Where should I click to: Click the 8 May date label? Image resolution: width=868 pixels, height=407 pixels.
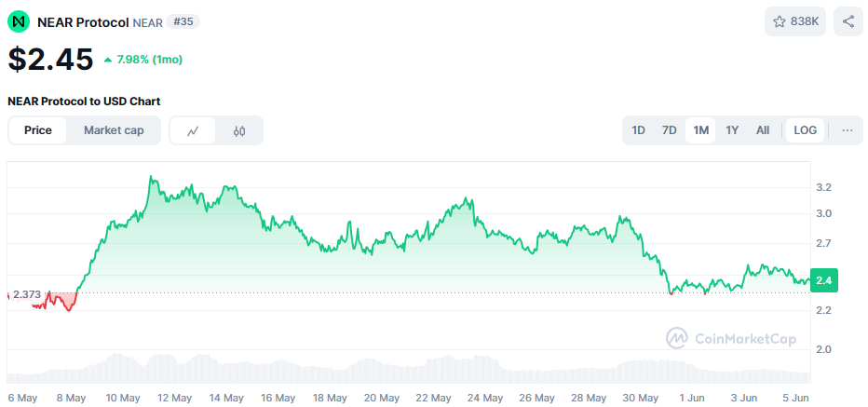[72, 398]
